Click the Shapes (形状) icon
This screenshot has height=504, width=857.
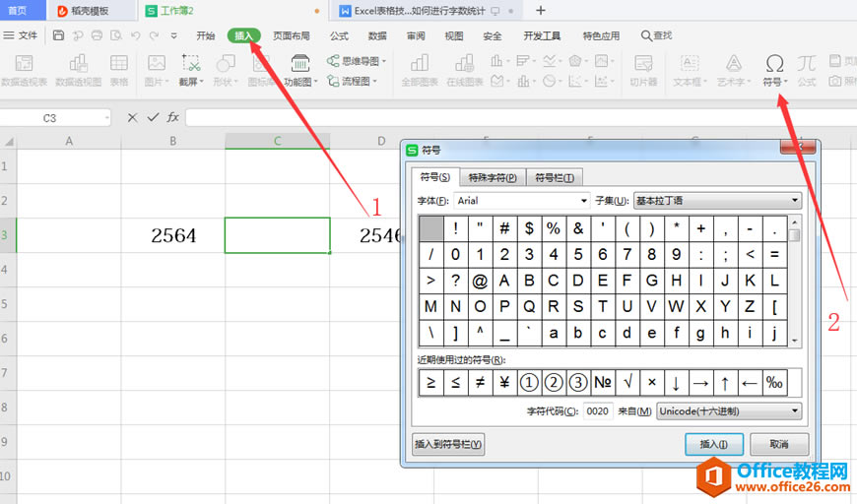226,63
